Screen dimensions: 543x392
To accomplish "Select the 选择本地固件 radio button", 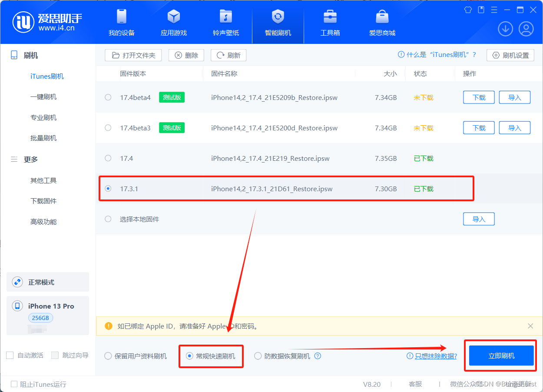I will (x=108, y=219).
